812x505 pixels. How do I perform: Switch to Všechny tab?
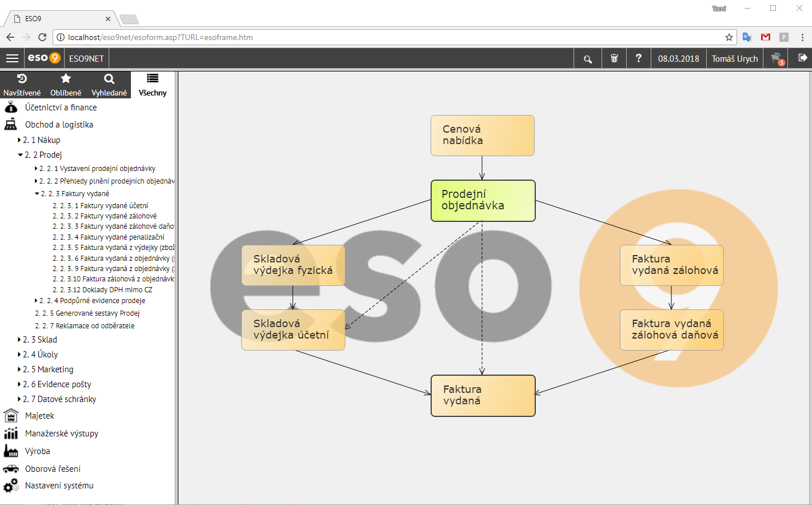tap(153, 85)
